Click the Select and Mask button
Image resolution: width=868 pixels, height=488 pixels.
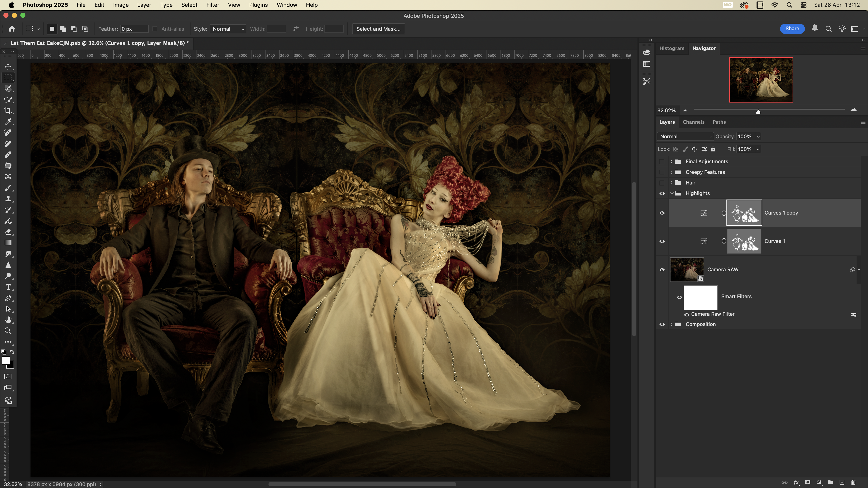[378, 29]
